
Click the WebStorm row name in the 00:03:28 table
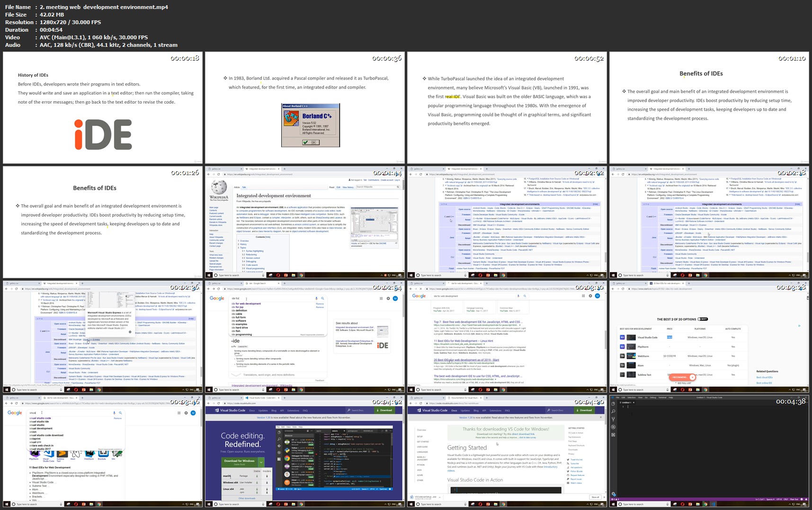[x=643, y=356]
